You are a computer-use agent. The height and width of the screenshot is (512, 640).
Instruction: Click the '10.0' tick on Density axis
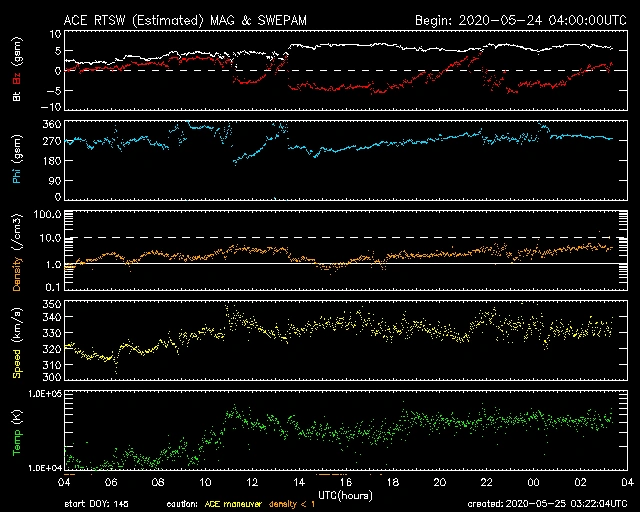click(x=50, y=238)
